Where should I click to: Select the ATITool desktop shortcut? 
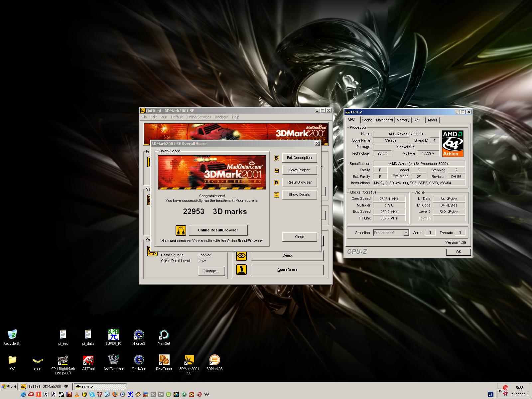point(88,362)
